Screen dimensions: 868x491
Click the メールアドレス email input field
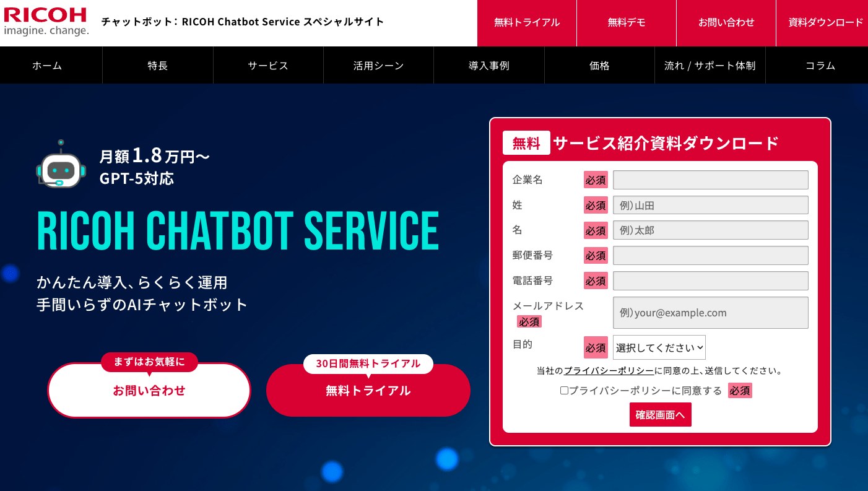[710, 313]
